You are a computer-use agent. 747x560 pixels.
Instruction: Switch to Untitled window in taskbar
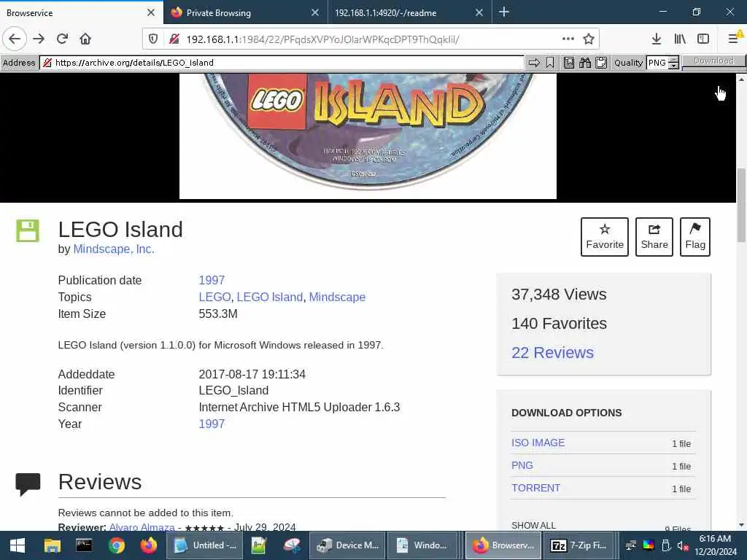[x=204, y=545]
